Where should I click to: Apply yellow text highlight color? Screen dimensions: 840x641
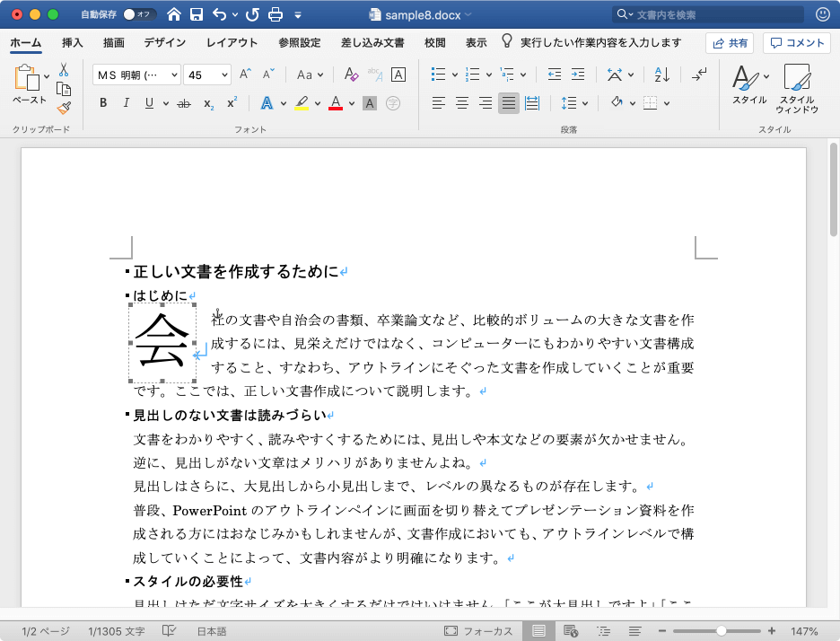coord(302,103)
